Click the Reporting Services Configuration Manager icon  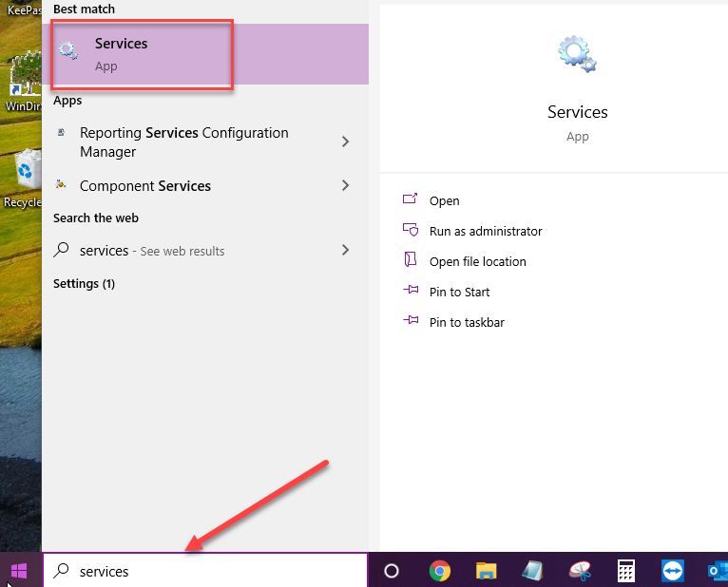pos(61,133)
